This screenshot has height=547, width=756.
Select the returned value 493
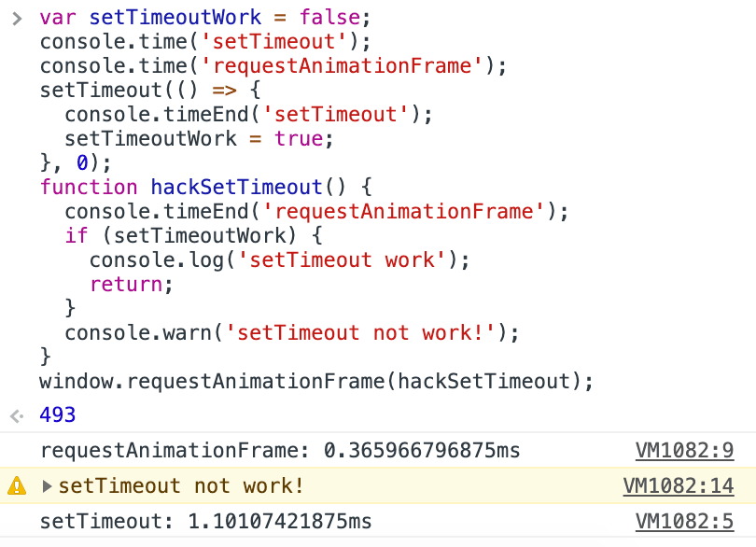[58, 414]
